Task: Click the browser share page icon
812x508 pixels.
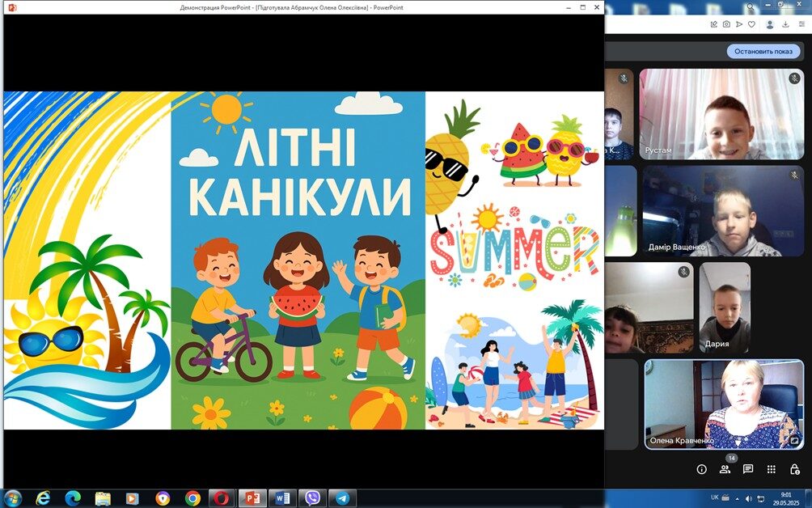Action: (x=714, y=24)
